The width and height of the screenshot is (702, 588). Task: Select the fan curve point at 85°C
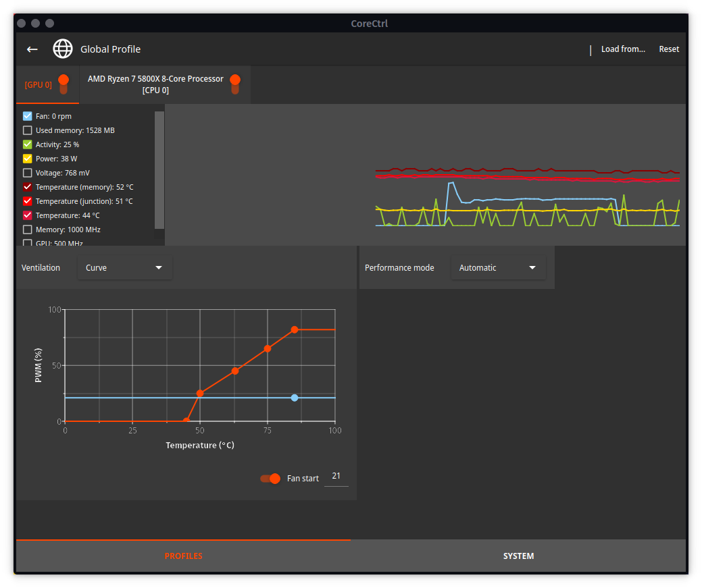click(295, 330)
